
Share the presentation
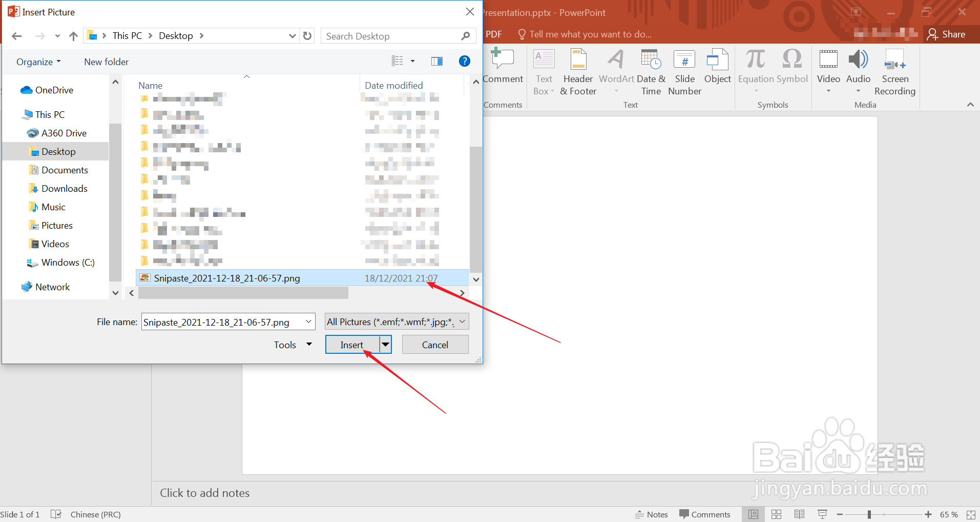[947, 34]
